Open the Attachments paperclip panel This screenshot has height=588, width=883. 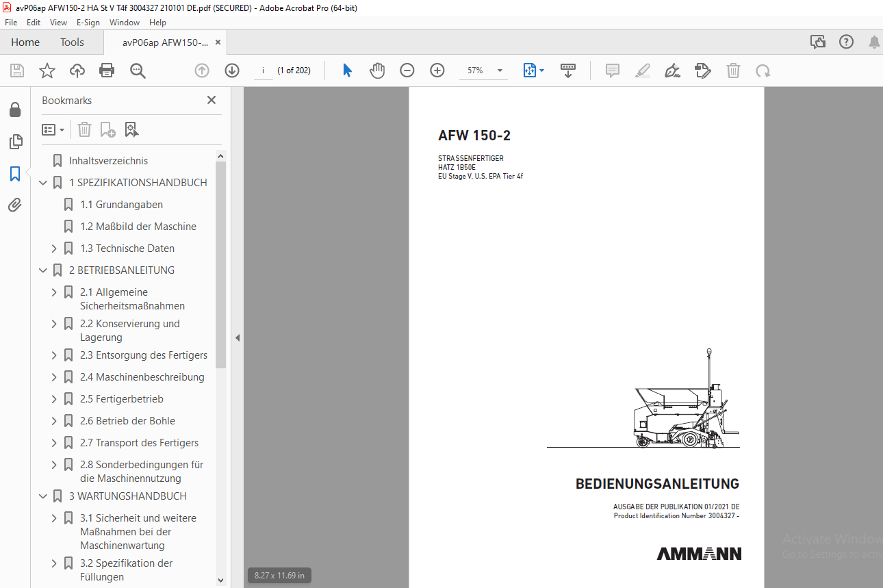pos(15,205)
